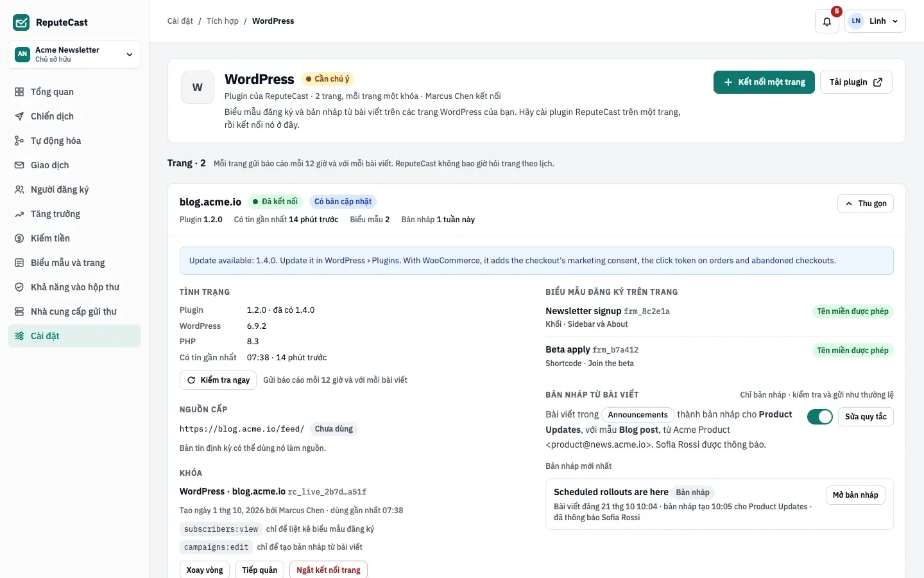Click Ngắt kết nối trang button
Screen dimensions: 924x578
point(329,570)
